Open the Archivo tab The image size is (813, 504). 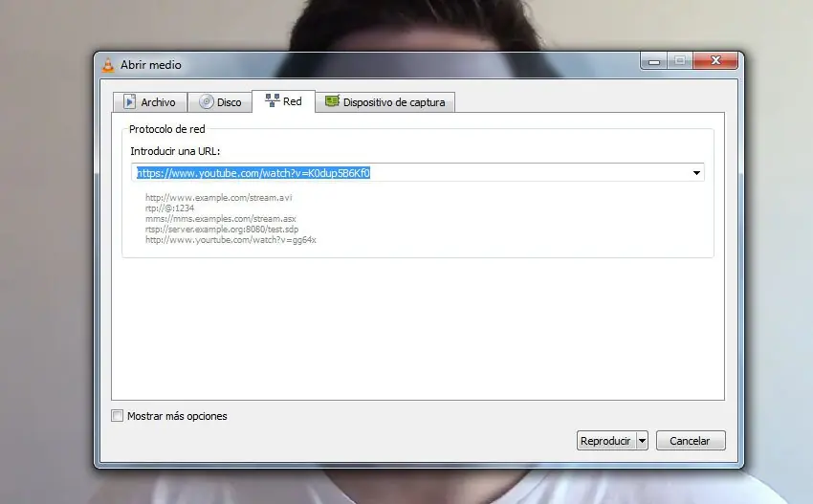150,102
